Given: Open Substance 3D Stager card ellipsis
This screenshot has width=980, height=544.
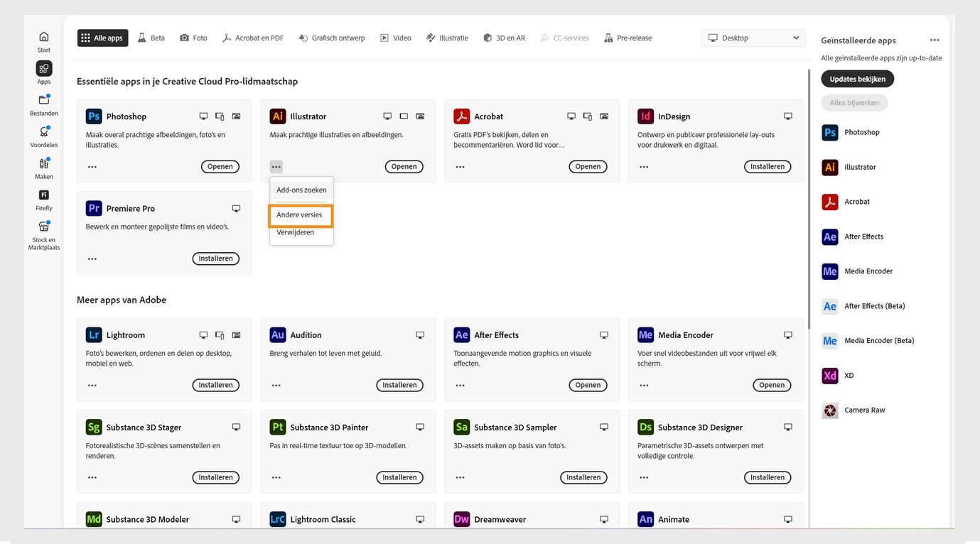Looking at the screenshot, I should pos(92,478).
